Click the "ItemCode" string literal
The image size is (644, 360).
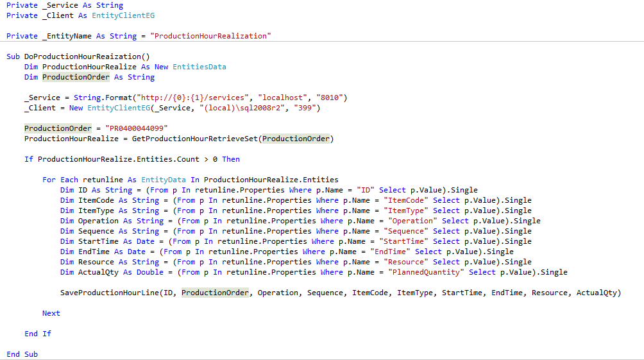[406, 201]
